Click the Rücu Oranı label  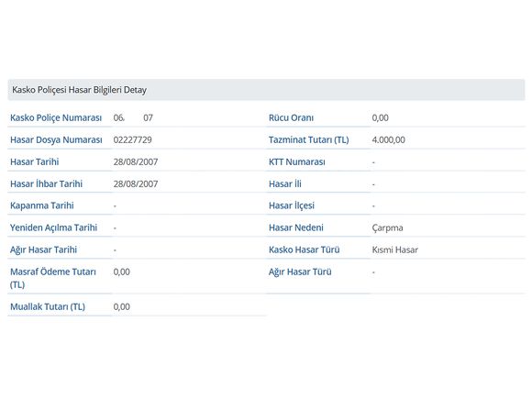[291, 117]
